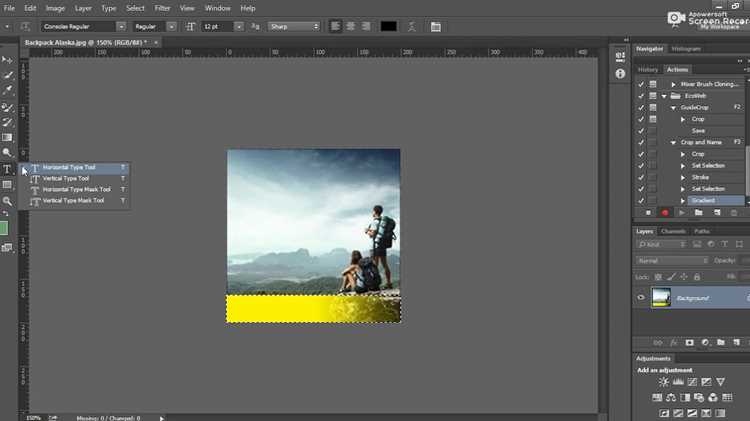Select the Type tool (T) in the toolbox

[7, 169]
